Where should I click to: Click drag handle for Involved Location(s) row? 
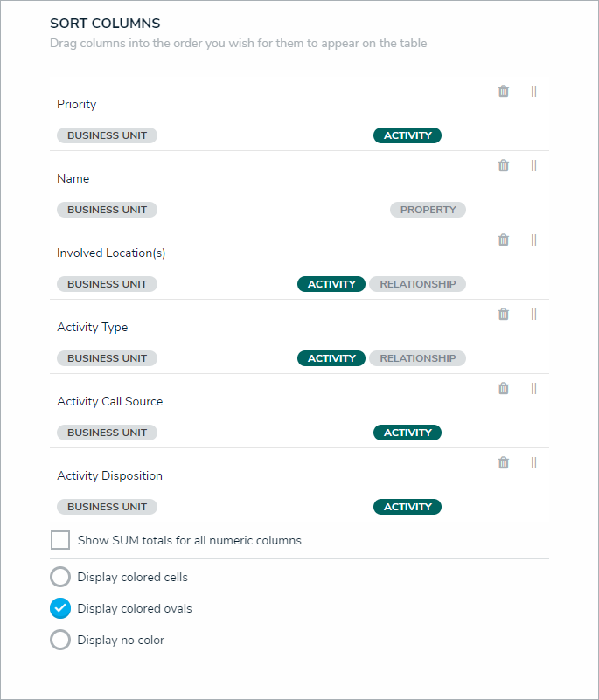pyautogui.click(x=533, y=239)
